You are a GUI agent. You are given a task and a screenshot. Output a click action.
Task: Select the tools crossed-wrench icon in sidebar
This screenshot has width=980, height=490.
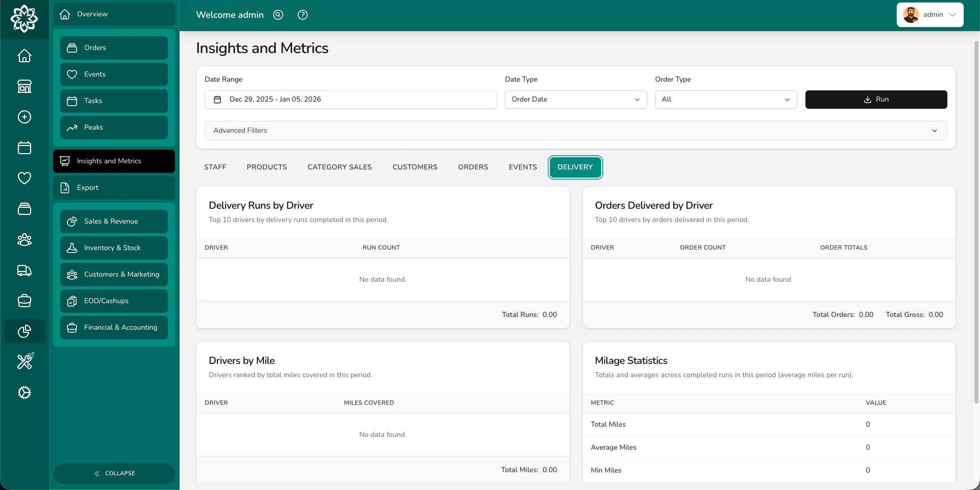24,361
